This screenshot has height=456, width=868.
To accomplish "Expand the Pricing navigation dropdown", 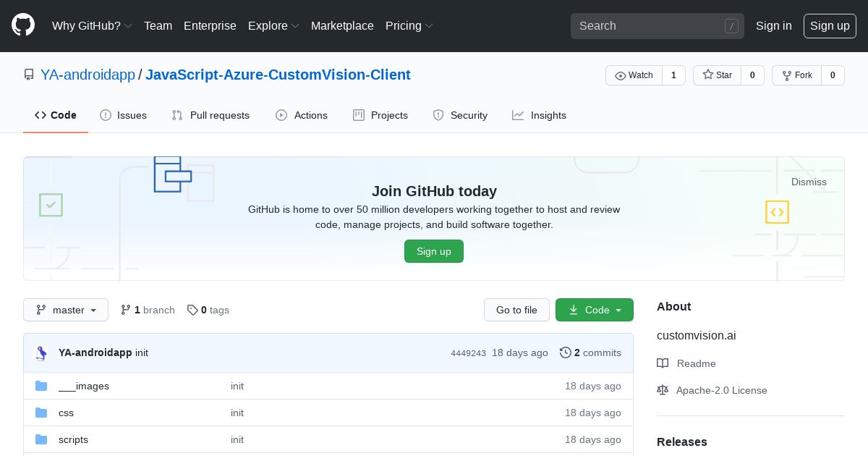I will click(409, 25).
